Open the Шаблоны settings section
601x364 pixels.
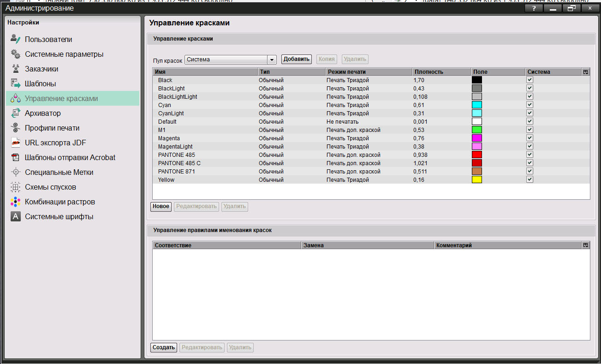tap(40, 84)
